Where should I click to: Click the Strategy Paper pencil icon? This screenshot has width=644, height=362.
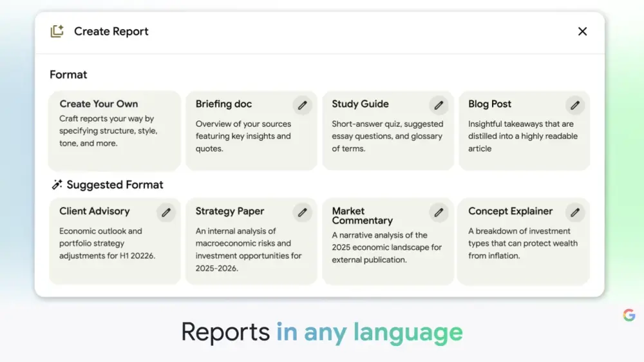point(302,212)
